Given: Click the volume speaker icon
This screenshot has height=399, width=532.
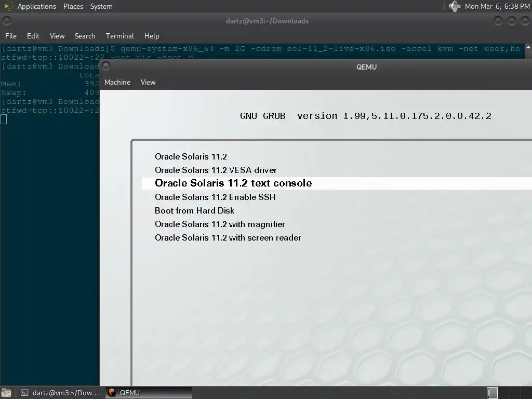Looking at the screenshot, I should (x=454, y=6).
